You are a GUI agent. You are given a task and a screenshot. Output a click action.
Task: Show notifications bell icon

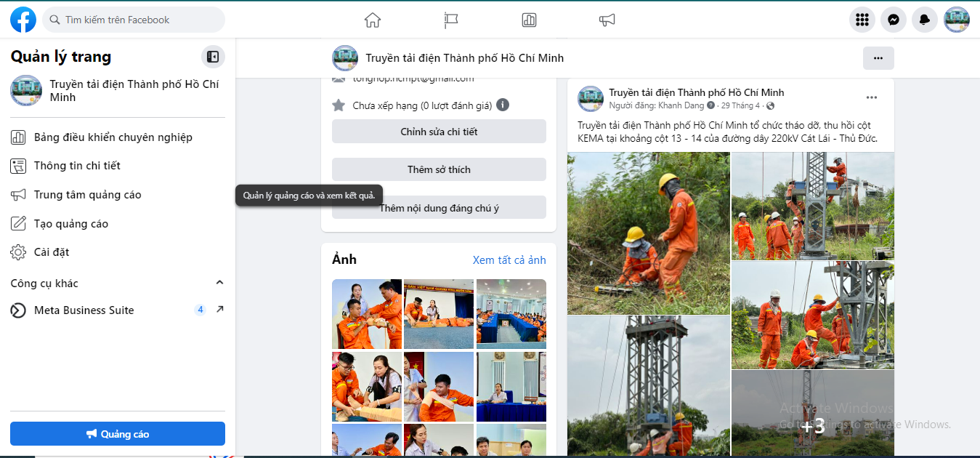click(x=925, y=20)
